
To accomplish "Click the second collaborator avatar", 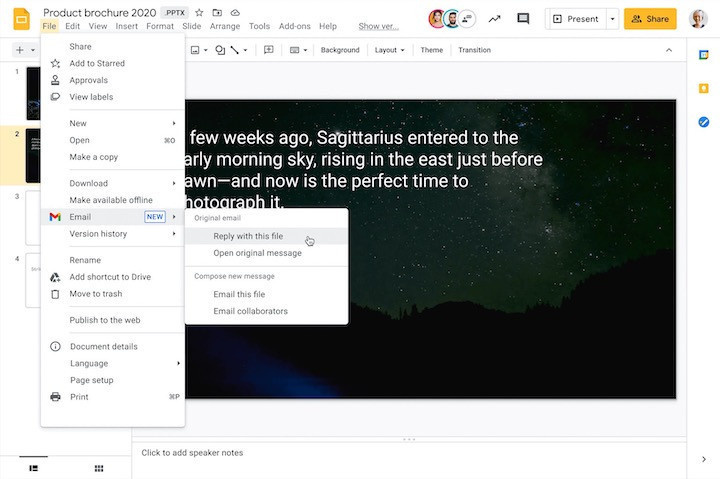I will [452, 19].
